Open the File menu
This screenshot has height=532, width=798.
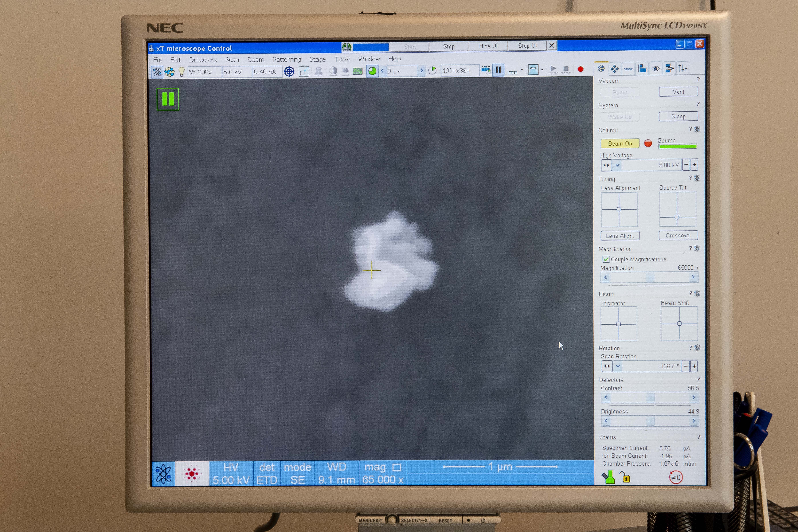tap(157, 60)
